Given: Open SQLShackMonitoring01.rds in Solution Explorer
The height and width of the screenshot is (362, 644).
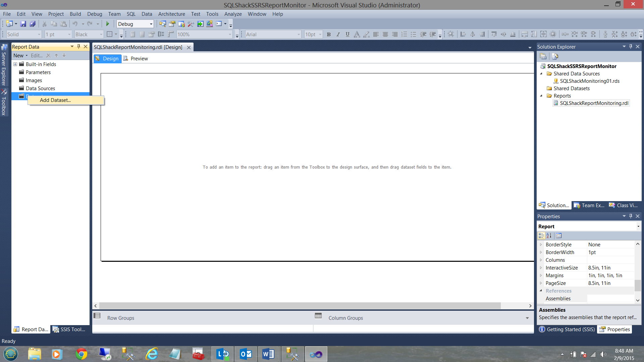Looking at the screenshot, I should point(589,81).
